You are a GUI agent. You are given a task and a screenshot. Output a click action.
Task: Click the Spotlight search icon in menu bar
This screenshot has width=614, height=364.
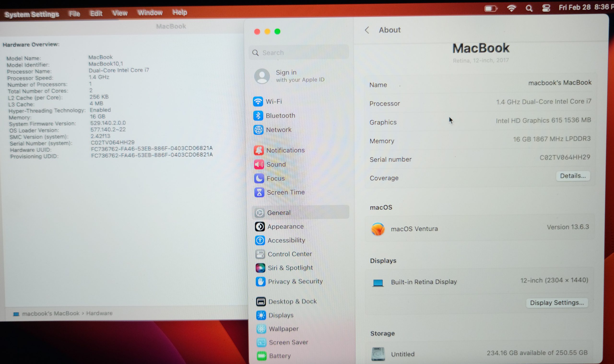[529, 9]
